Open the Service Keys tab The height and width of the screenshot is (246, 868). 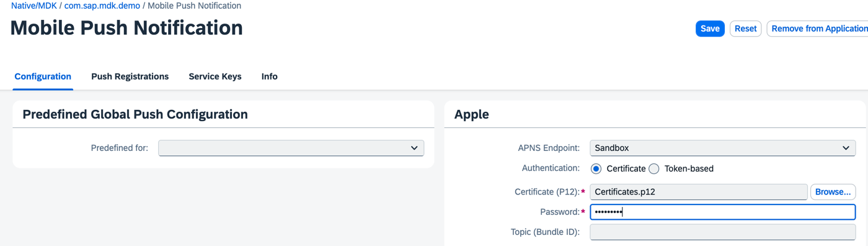[215, 76]
